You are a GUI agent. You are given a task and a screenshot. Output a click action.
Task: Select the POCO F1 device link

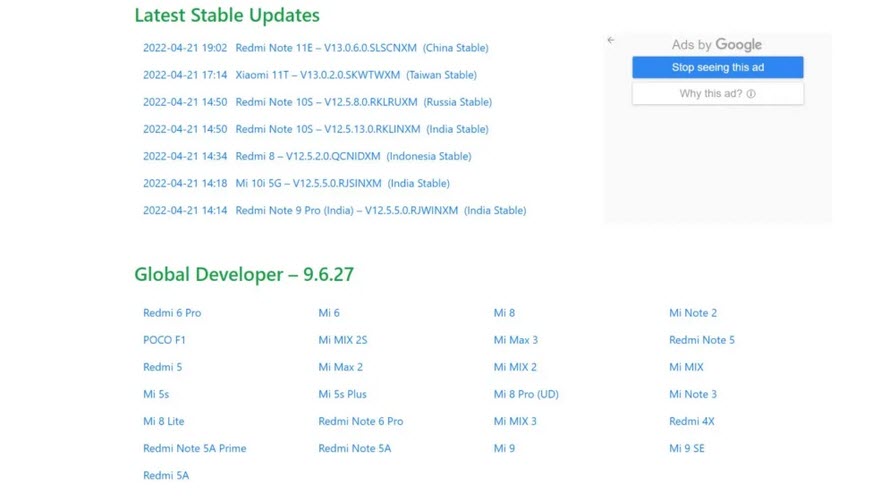tap(164, 340)
